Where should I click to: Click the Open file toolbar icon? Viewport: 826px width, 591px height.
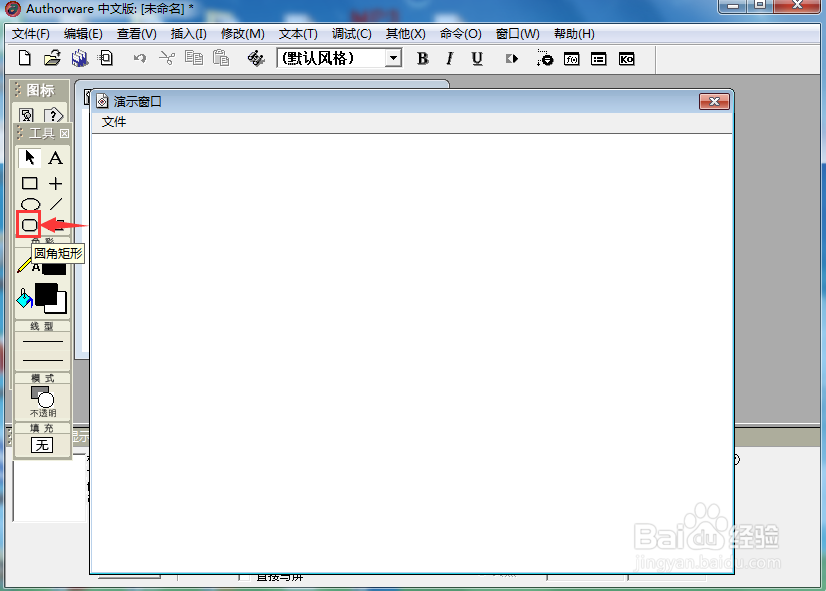(x=52, y=58)
